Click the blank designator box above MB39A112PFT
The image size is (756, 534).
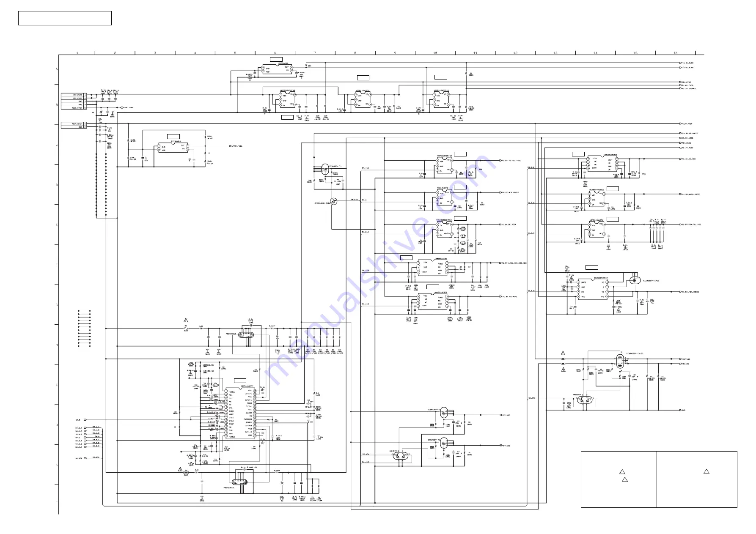pos(240,381)
